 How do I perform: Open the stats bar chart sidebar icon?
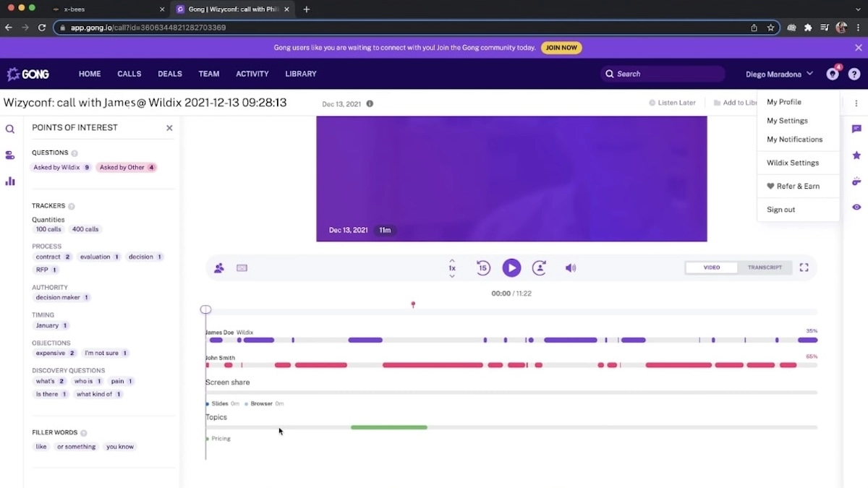10,181
